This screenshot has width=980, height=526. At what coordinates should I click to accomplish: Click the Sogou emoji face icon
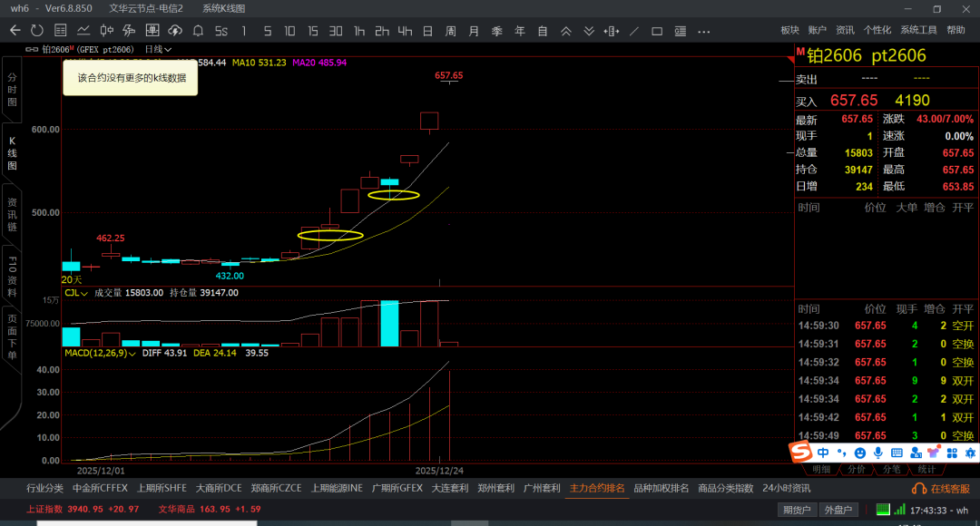(860, 453)
